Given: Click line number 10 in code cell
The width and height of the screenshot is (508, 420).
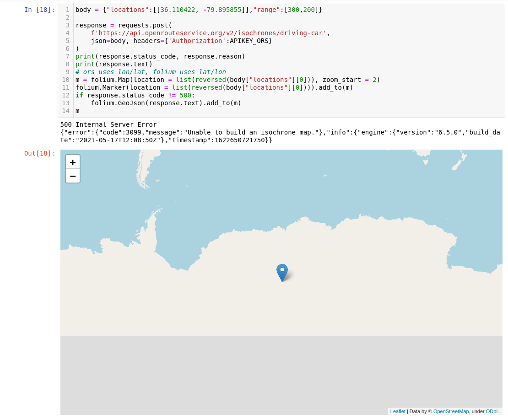Looking at the screenshot, I should click(65, 80).
